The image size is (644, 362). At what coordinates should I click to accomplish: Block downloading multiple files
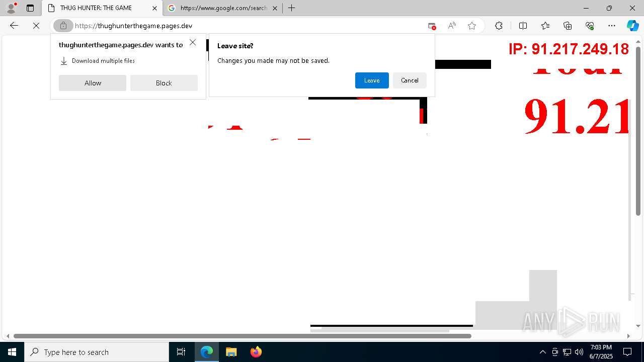(164, 83)
